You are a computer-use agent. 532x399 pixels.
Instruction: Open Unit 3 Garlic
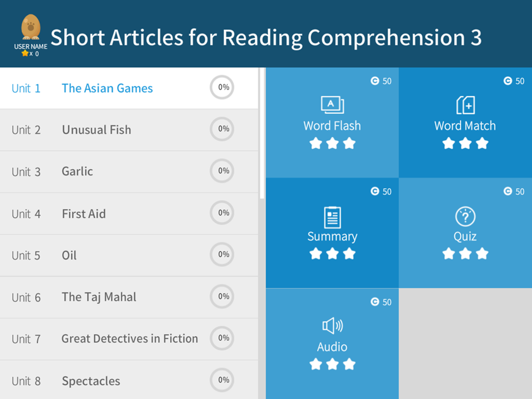129,172
